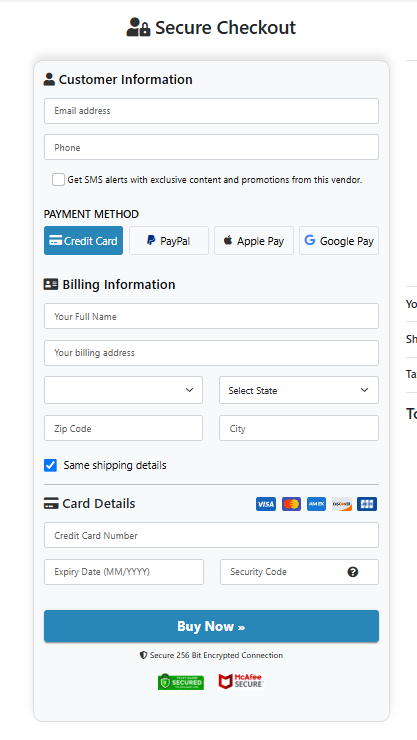Image resolution: width=417 pixels, height=740 pixels.
Task: Click the Discover card icon
Action: click(x=342, y=504)
